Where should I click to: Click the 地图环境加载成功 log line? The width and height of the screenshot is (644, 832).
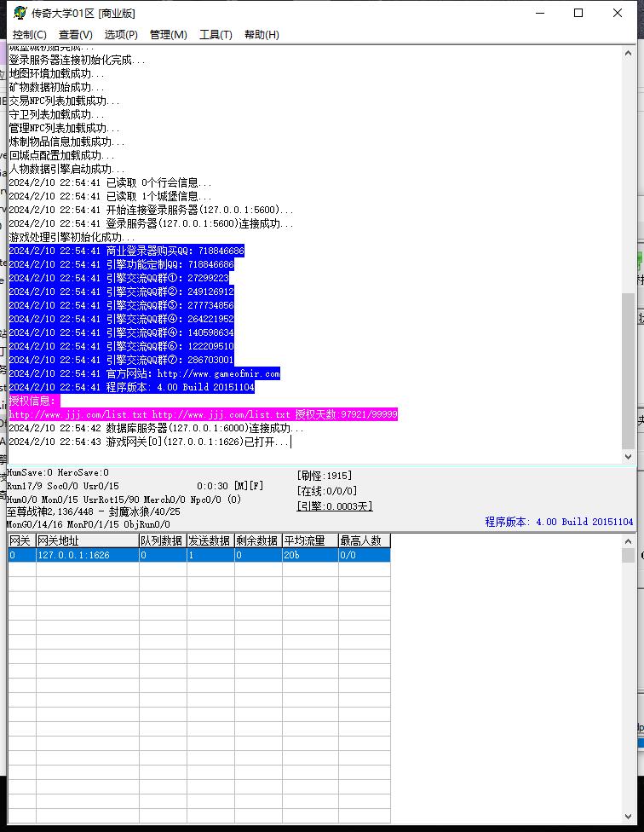point(56,73)
